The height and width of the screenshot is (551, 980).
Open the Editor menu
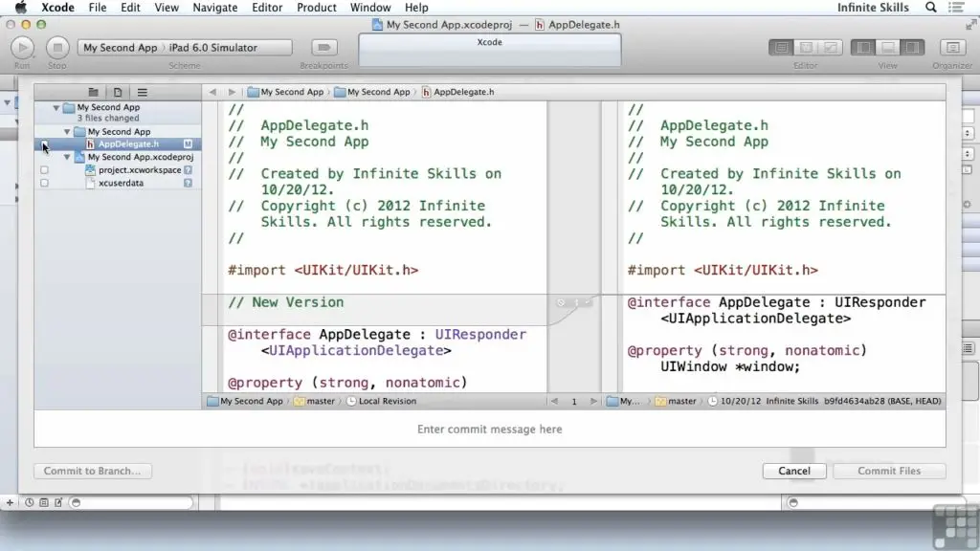tap(267, 8)
